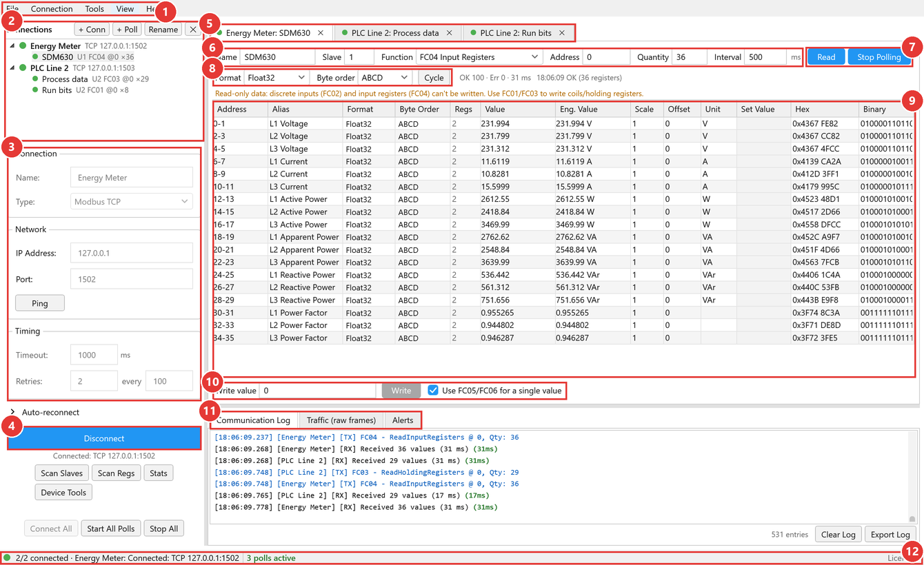Close the Energy Meter: SDM630 tab

321,33
